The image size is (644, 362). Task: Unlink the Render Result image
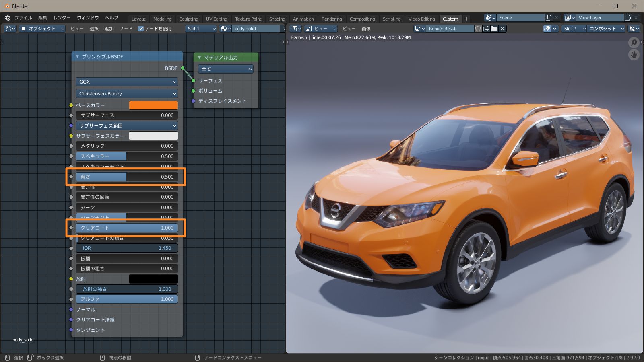502,29
